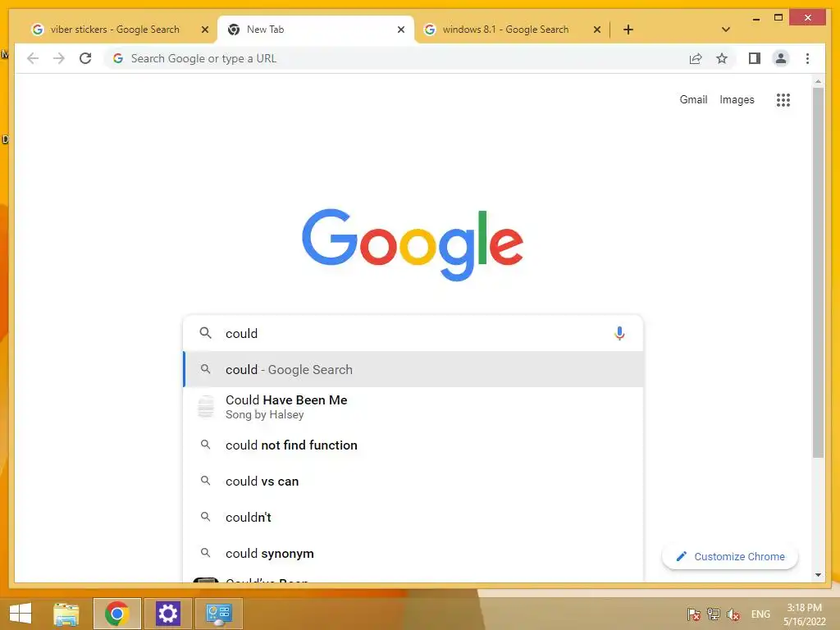Switch to the viber stickers tab
This screenshot has width=840, height=630.
pos(115,30)
